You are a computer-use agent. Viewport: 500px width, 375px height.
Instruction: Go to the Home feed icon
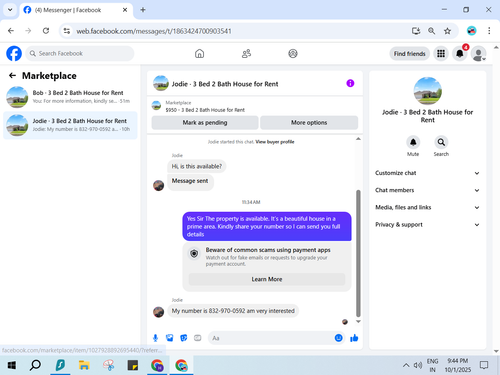click(x=199, y=54)
